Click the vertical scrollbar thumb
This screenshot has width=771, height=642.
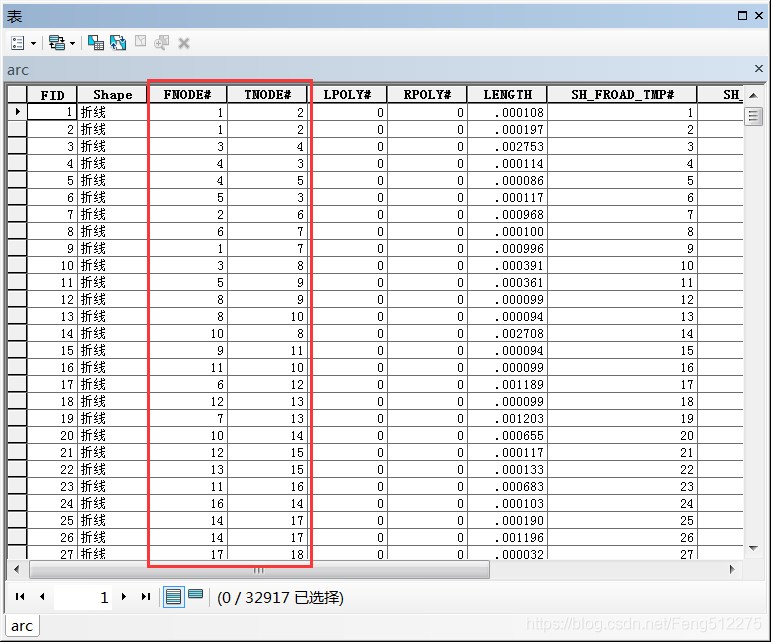[x=753, y=117]
